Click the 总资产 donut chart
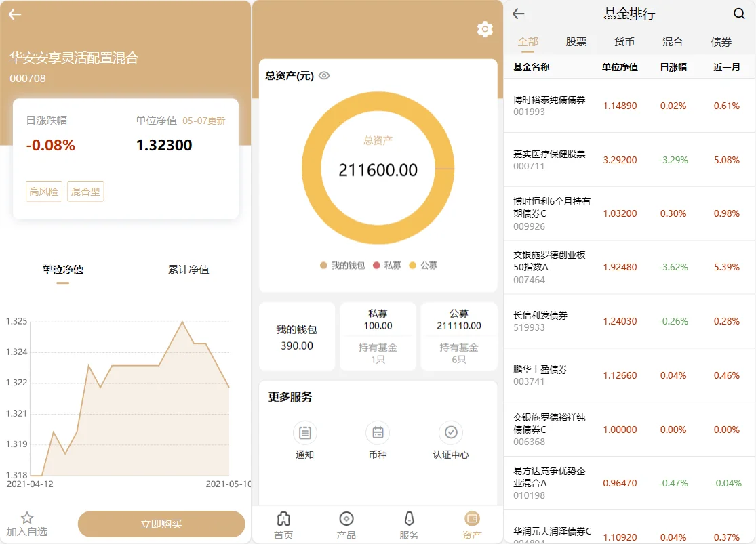Viewport: 756px width, 544px height. [378, 168]
